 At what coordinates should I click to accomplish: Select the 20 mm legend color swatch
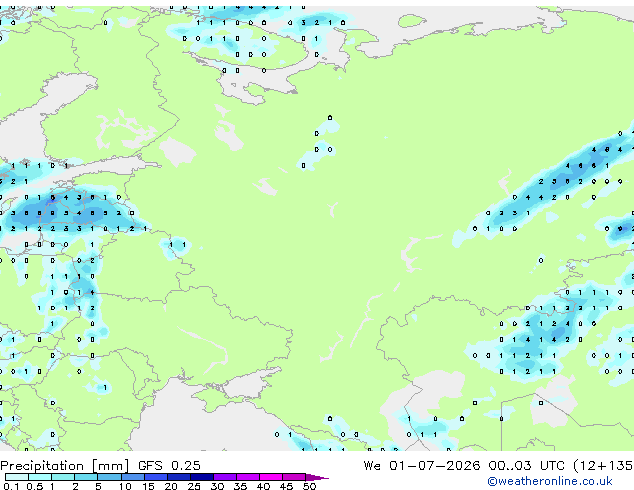[178, 477]
